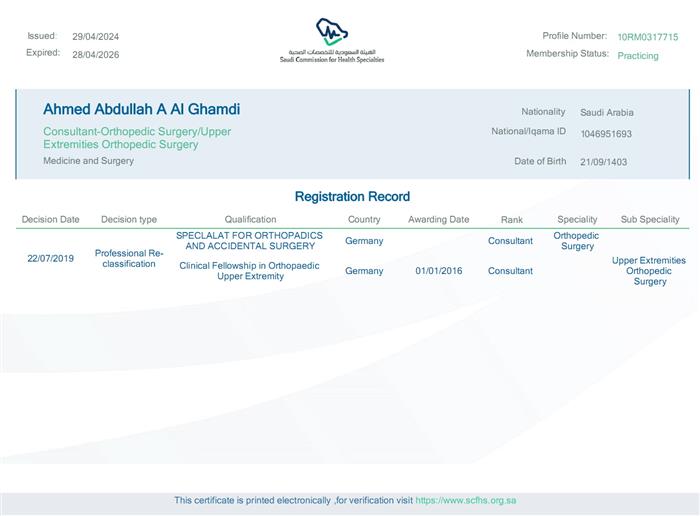Click the Profile Number label
The height and width of the screenshot is (516, 700).
click(x=575, y=36)
